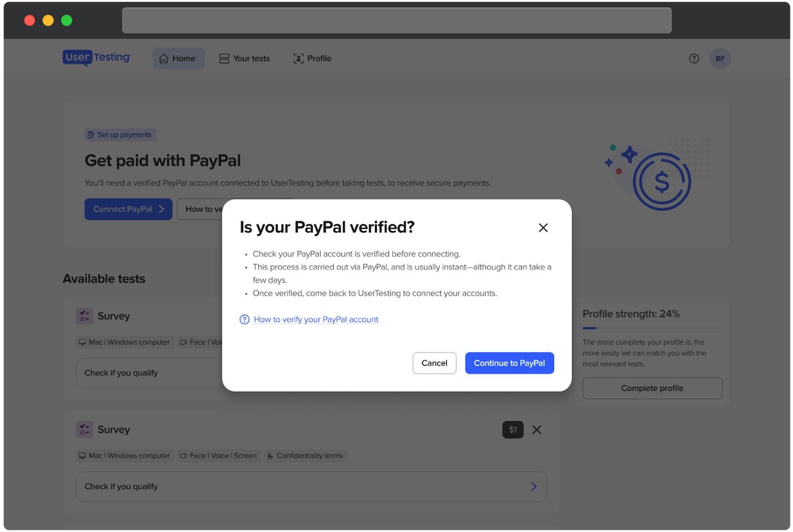Open the Your tests tab
The width and height of the screenshot is (793, 532).
click(x=245, y=58)
